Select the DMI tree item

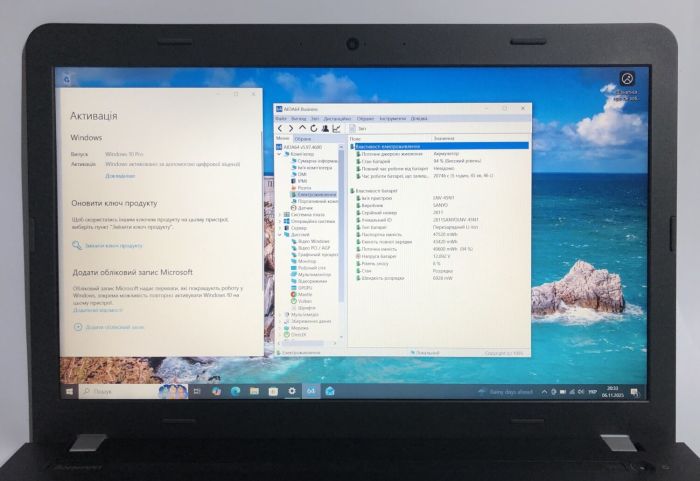coord(299,175)
